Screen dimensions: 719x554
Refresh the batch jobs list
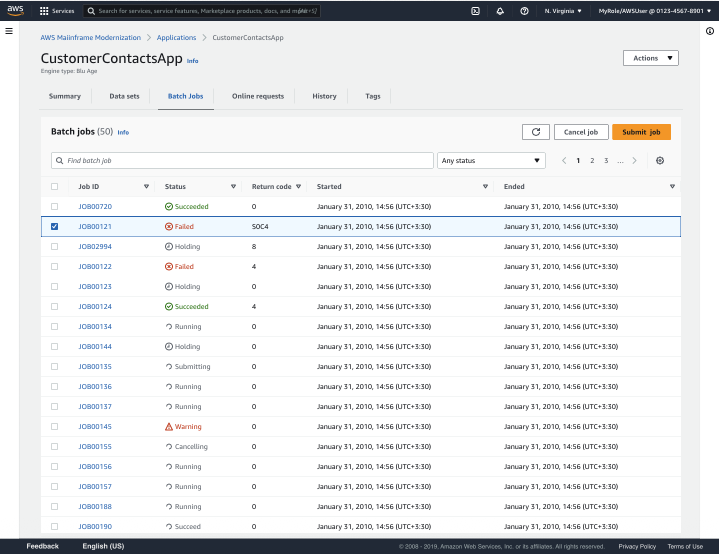pos(536,132)
